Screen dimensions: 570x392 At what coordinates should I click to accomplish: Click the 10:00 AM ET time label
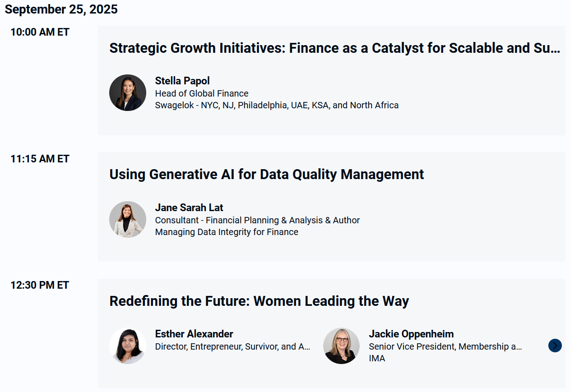coord(40,32)
